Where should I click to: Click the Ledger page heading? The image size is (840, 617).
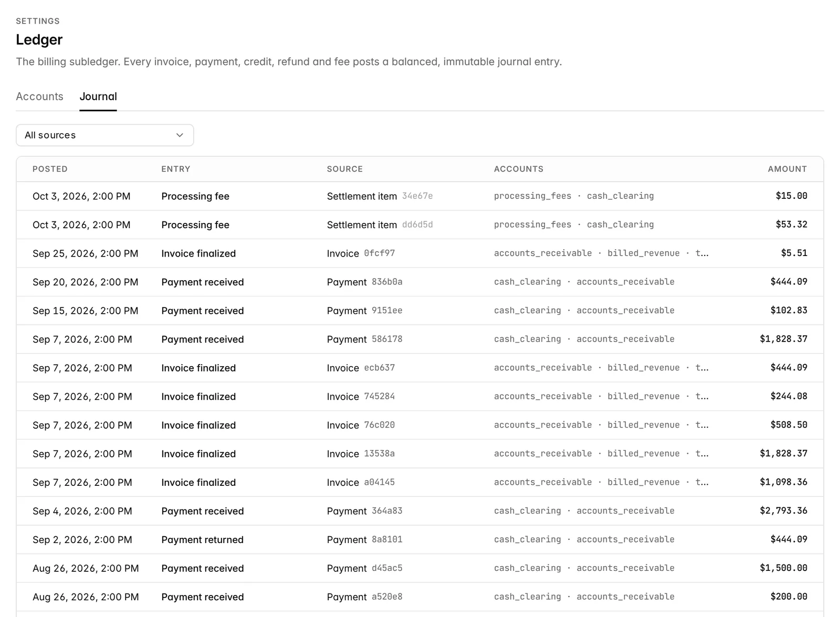click(x=39, y=39)
